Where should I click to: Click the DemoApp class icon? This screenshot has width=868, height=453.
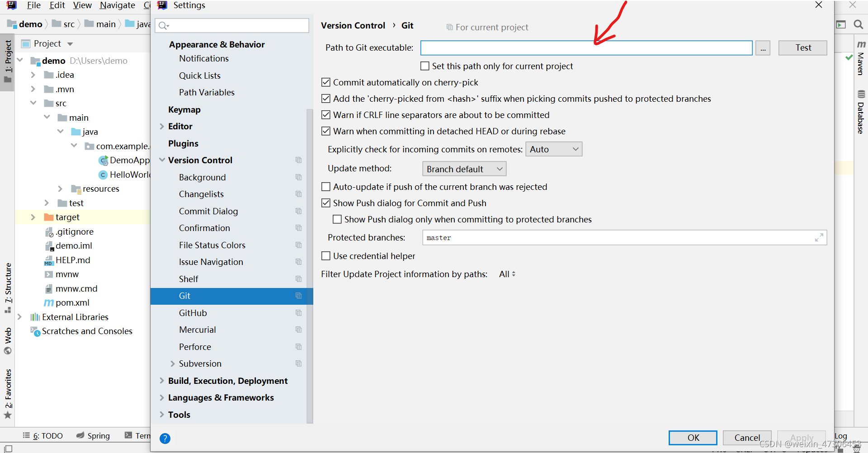point(103,160)
